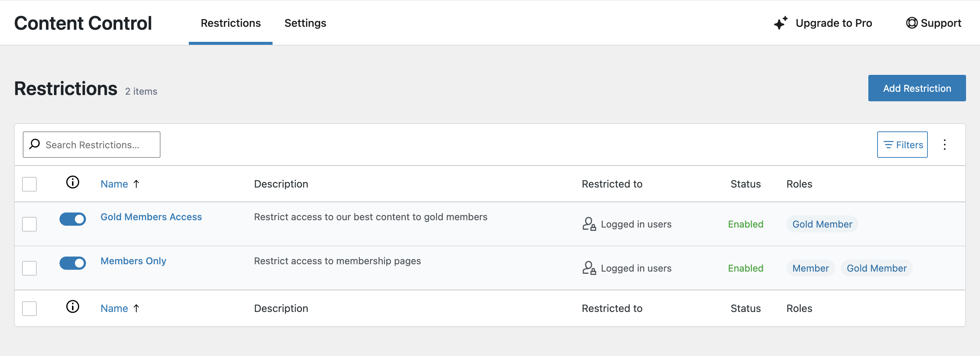Viewport: 980px width, 356px height.
Task: Click the '2 items' count label
Action: [141, 91]
